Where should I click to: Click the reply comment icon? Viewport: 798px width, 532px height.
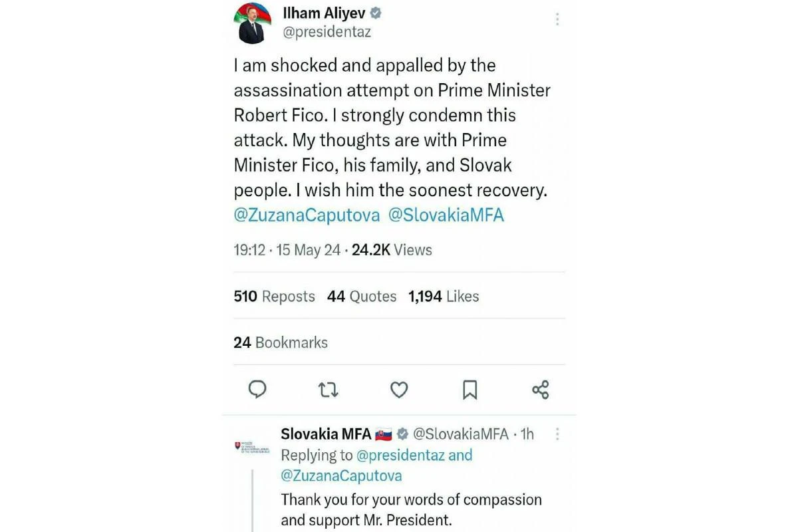click(257, 389)
